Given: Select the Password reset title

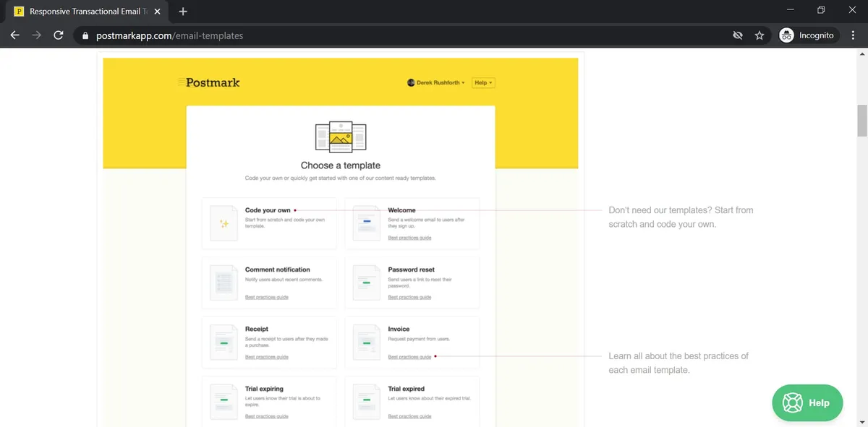Looking at the screenshot, I should (412, 269).
